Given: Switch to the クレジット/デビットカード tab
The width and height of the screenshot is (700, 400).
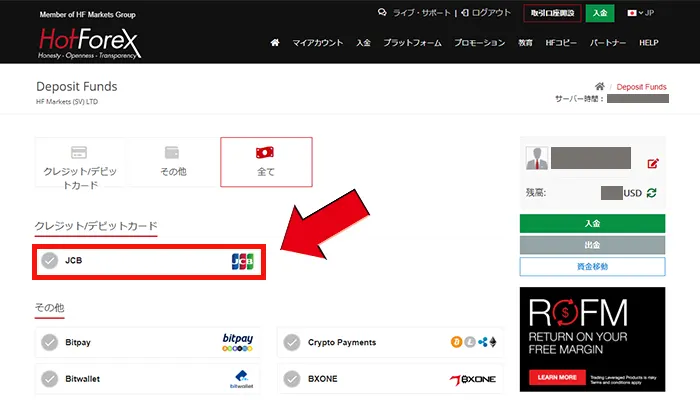Looking at the screenshot, I should [80, 162].
